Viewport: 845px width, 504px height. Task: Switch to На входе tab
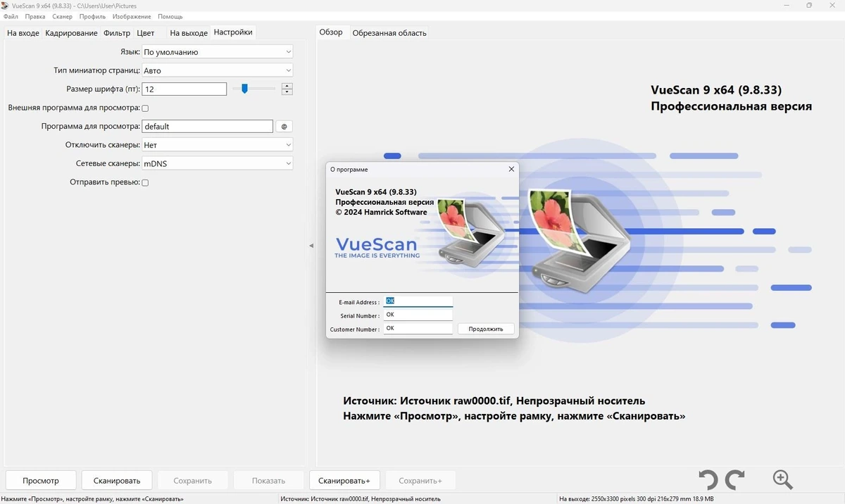pos(23,33)
